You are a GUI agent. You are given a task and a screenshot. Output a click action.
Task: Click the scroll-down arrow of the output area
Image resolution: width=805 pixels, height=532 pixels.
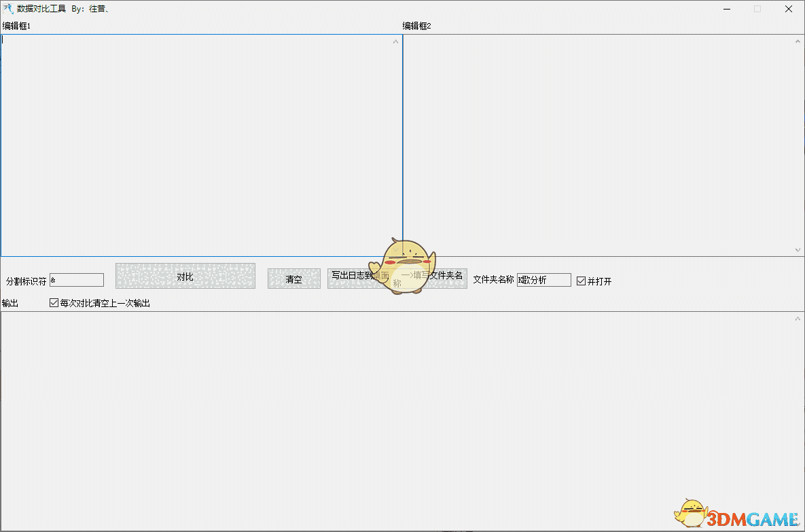pos(798,524)
